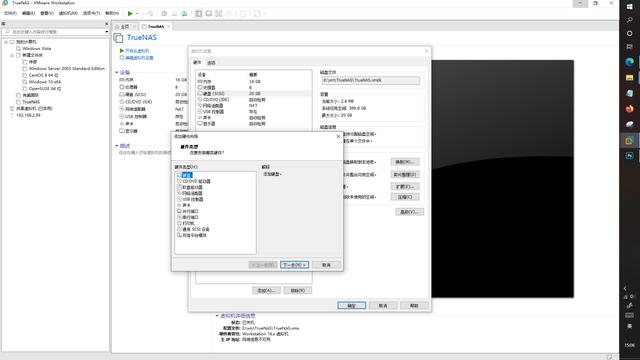Select Windows Vista in the library tree
This screenshot has width=640, height=360.
37,49
